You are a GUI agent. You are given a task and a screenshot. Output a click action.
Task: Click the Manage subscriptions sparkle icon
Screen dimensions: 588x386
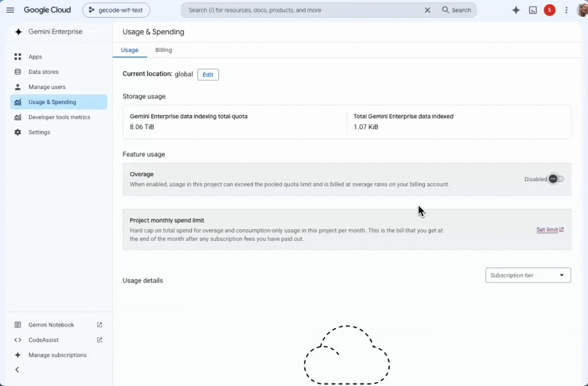point(18,355)
